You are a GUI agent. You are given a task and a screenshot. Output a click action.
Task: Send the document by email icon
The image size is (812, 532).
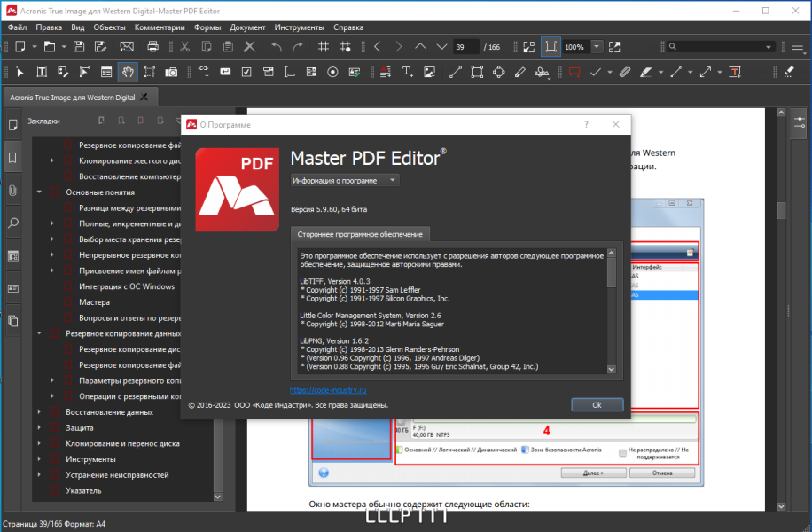[x=127, y=47]
